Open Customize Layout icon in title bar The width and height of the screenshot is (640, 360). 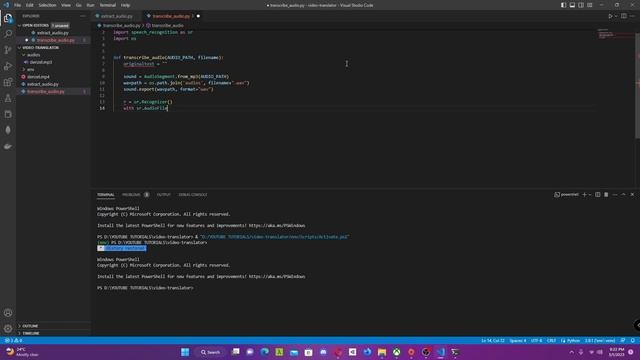590,5
